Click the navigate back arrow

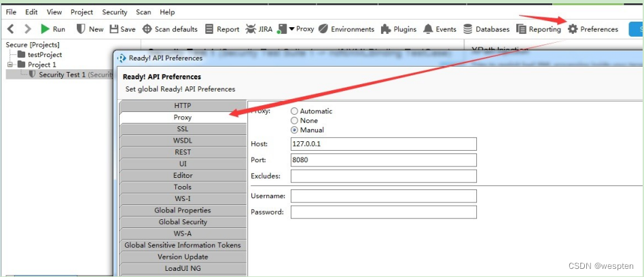click(x=11, y=29)
